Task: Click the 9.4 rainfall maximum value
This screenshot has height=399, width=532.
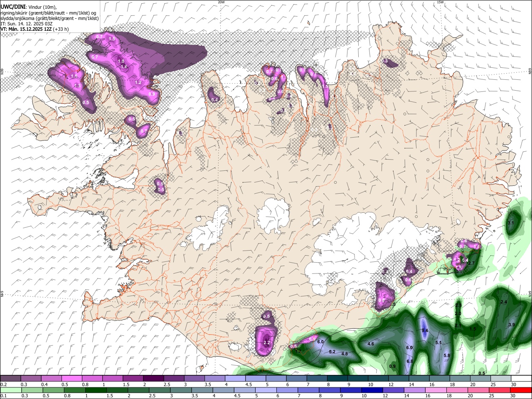Action: (x=425, y=330)
